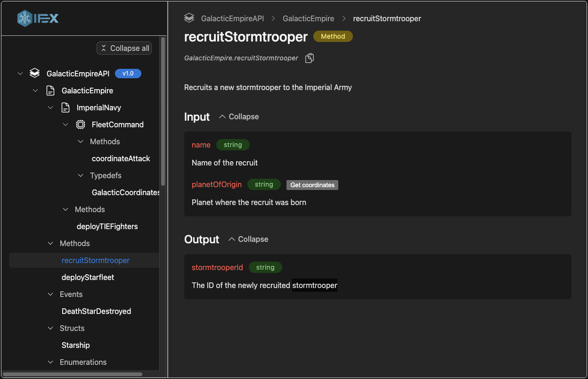This screenshot has height=379, width=588.
Task: Click the sidebar horizontal scrollbar
Action: (x=73, y=374)
